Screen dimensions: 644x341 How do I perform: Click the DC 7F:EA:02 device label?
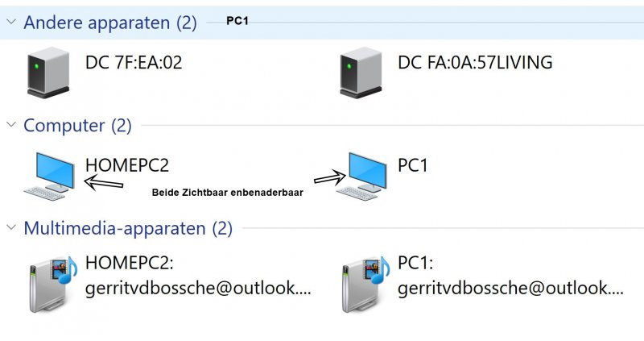click(x=134, y=62)
